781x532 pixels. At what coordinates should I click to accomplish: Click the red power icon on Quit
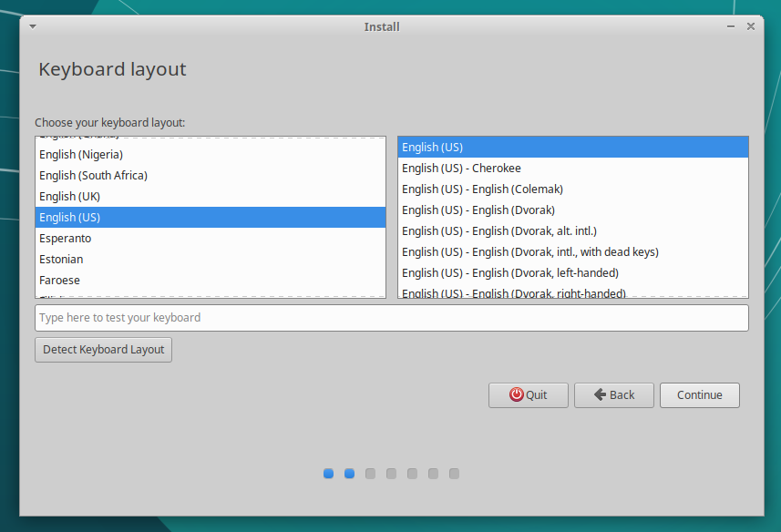click(x=517, y=394)
